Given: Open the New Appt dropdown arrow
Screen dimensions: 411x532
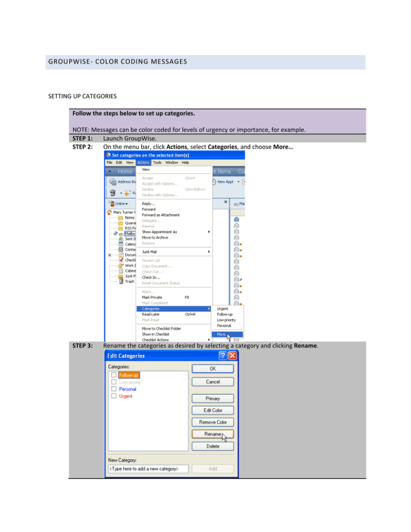Looking at the screenshot, I should [x=238, y=182].
